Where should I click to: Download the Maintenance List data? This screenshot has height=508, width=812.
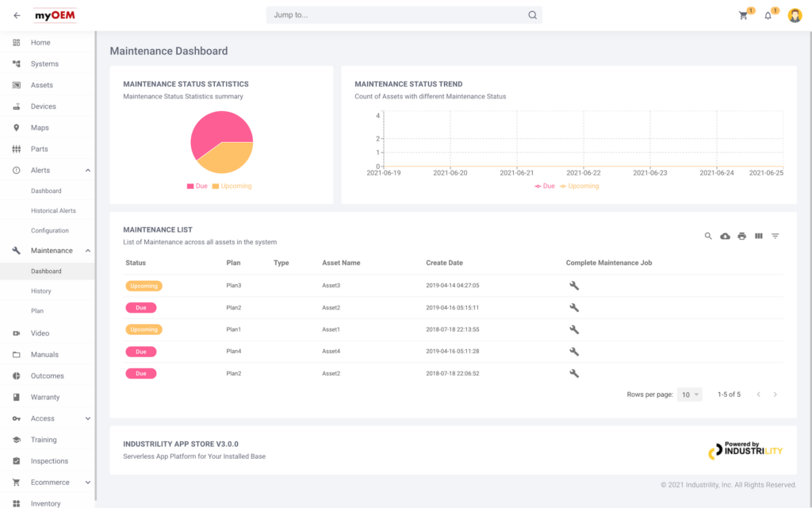(x=725, y=236)
